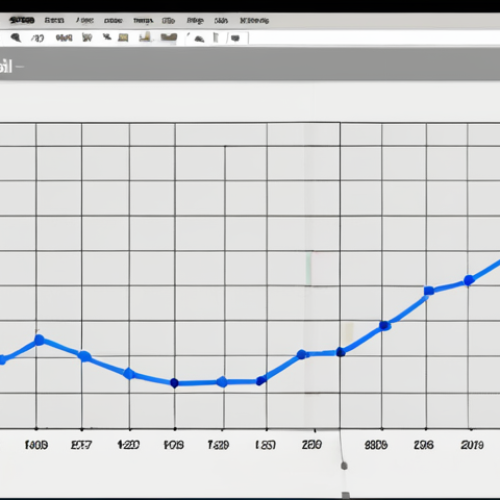500x500 pixels.
Task: Click the brown folder-shaped toolbar icon
Action: 169,37
